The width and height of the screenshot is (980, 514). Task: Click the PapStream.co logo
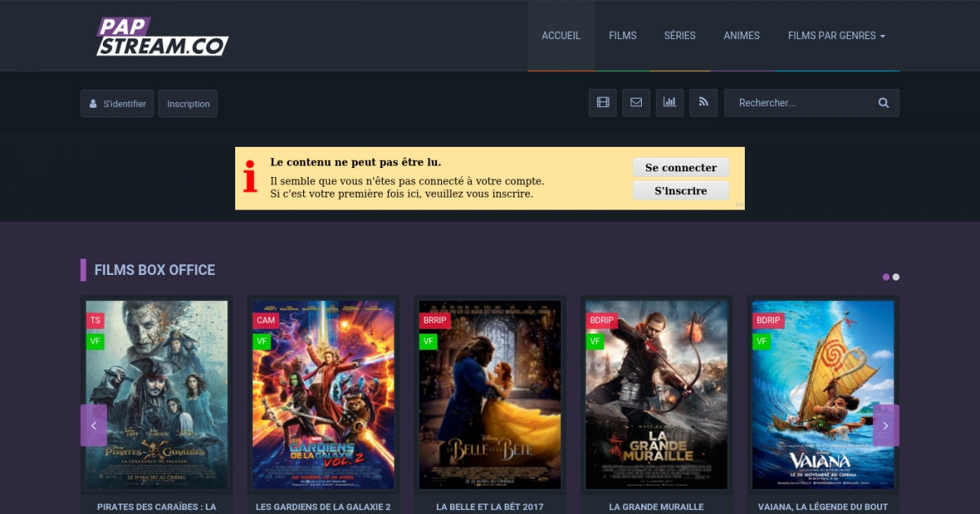[x=163, y=37]
